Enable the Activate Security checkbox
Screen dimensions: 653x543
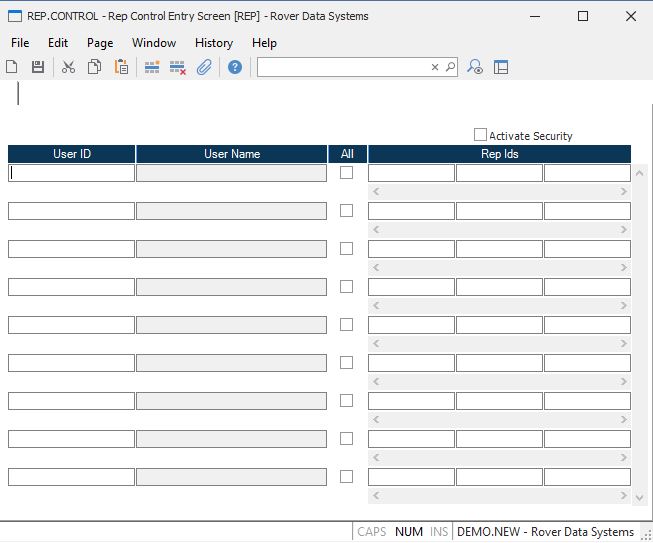(x=480, y=135)
